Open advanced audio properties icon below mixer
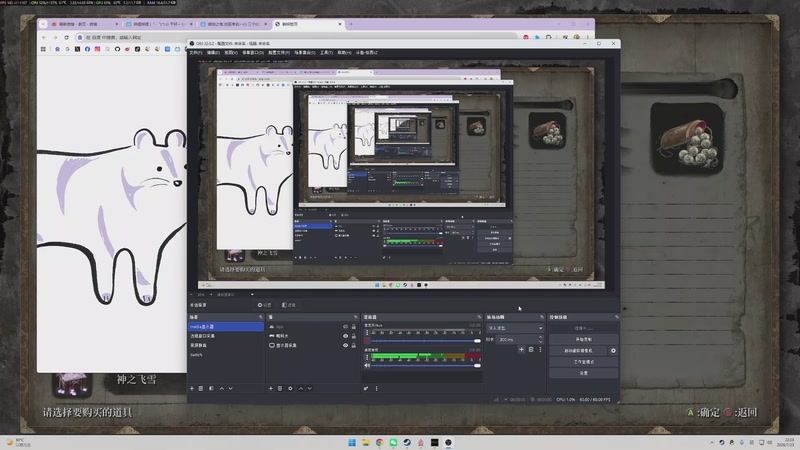 point(366,388)
